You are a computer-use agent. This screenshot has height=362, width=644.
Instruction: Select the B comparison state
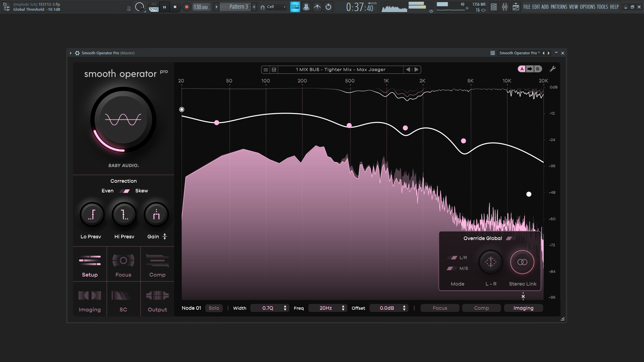538,69
